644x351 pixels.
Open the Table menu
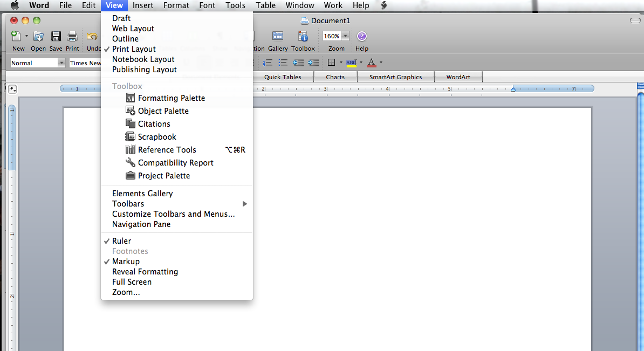pos(266,5)
